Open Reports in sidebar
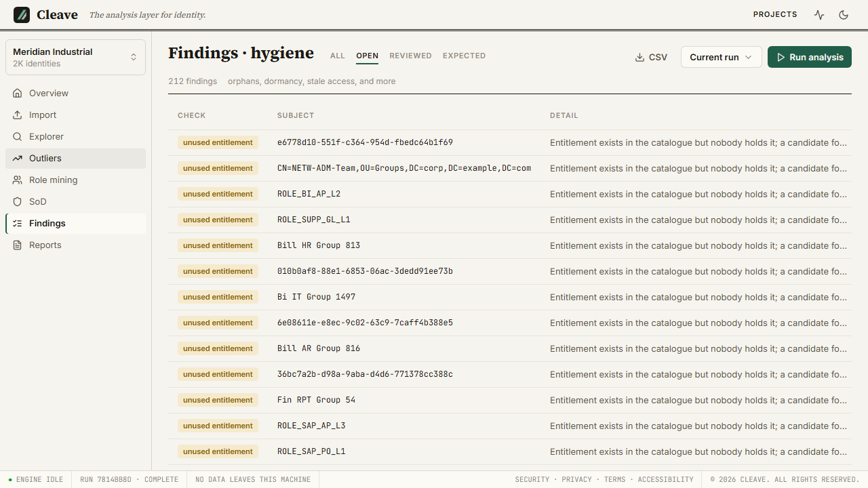Viewport: 868px width, 488px height. coord(75,245)
